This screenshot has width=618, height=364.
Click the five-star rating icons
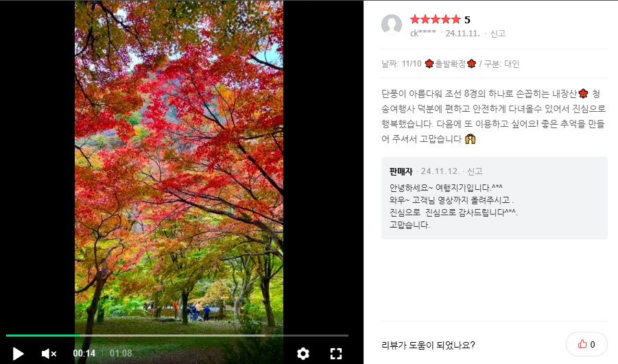(435, 19)
